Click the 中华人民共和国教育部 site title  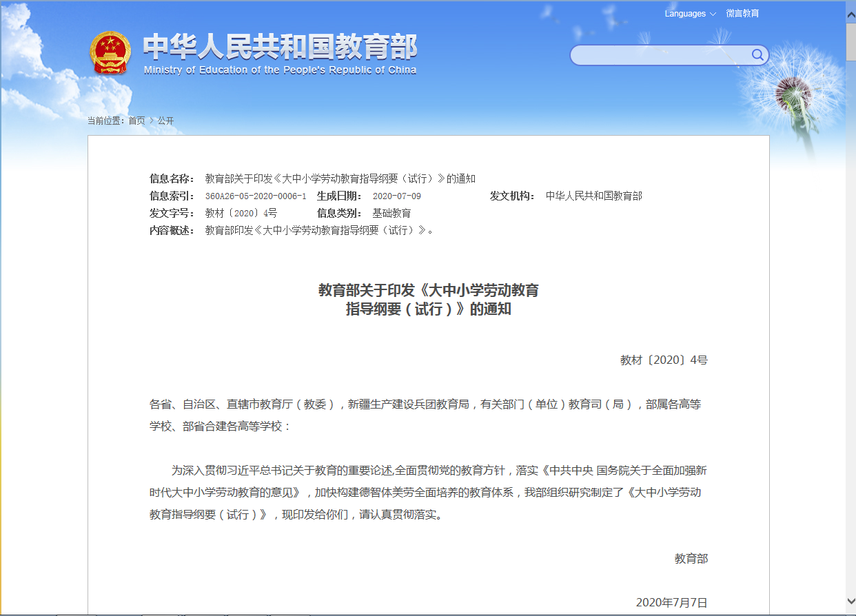(x=280, y=47)
